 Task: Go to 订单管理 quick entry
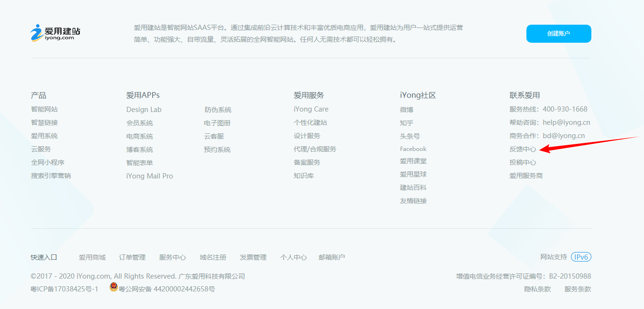click(132, 257)
